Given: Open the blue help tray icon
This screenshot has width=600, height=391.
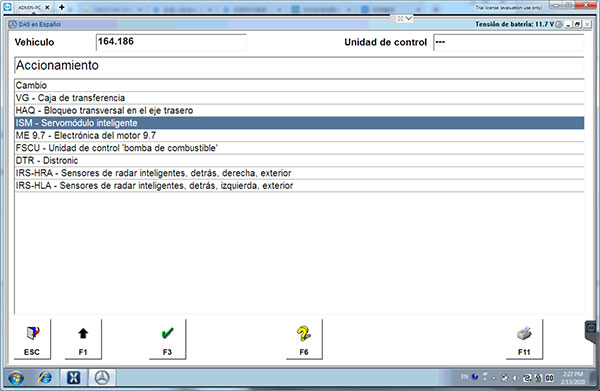Looking at the screenshot, I should 475,377.
